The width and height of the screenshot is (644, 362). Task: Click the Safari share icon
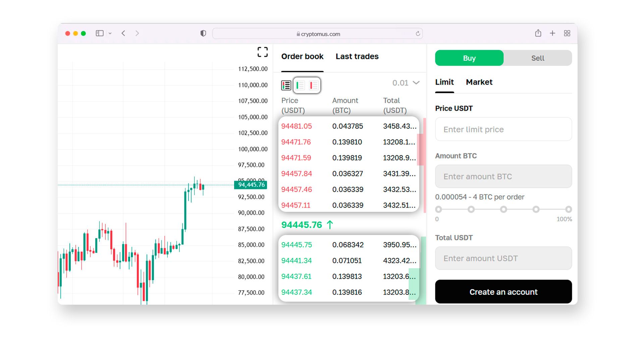(x=538, y=33)
